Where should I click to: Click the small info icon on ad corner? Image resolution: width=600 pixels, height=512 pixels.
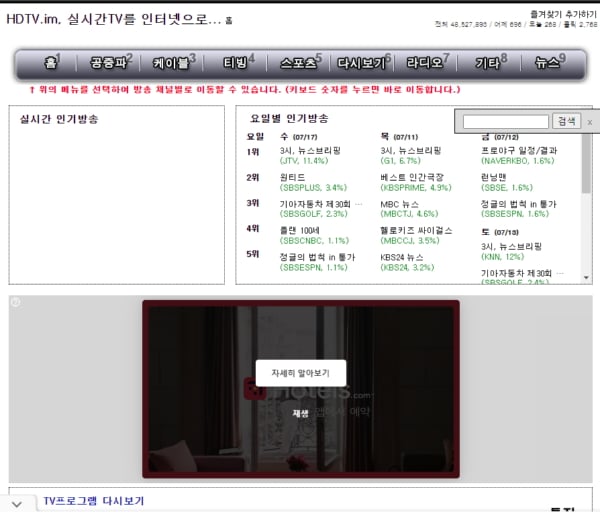15,302
